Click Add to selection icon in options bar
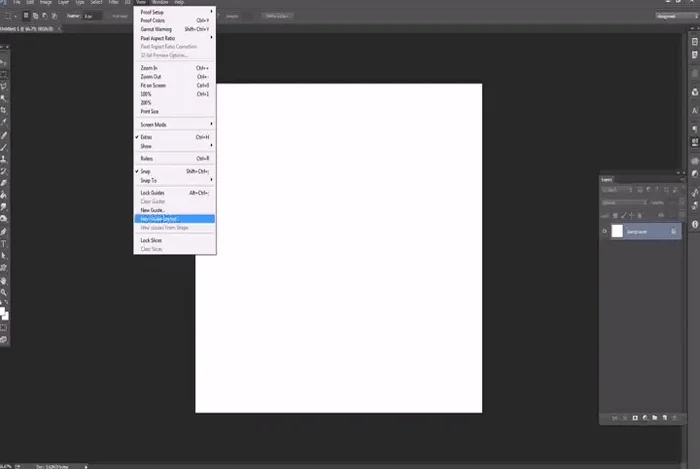This screenshot has height=469, width=700. point(35,16)
